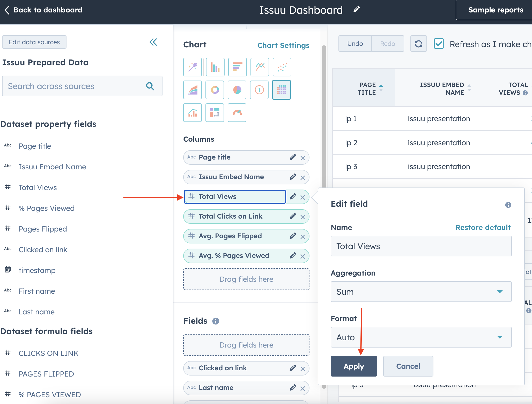Remove the Last name field

303,388
